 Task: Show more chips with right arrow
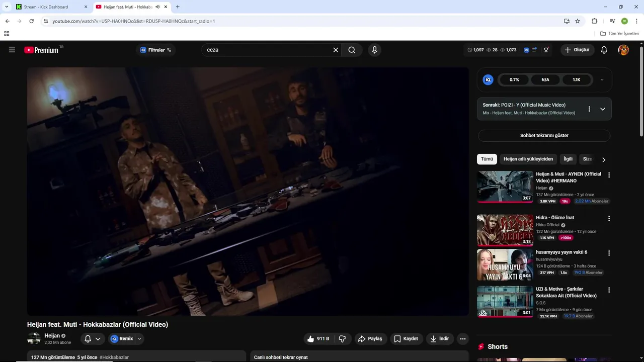[604, 159]
